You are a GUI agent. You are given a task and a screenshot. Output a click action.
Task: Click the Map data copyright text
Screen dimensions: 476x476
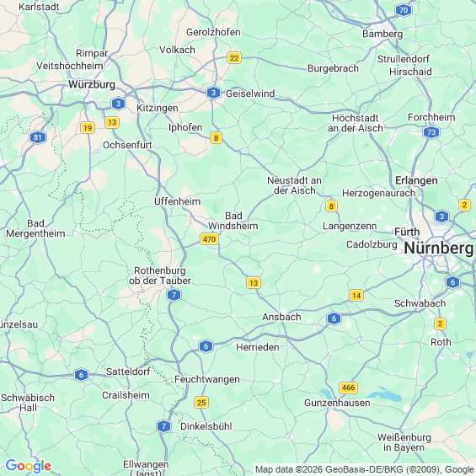coord(365,469)
